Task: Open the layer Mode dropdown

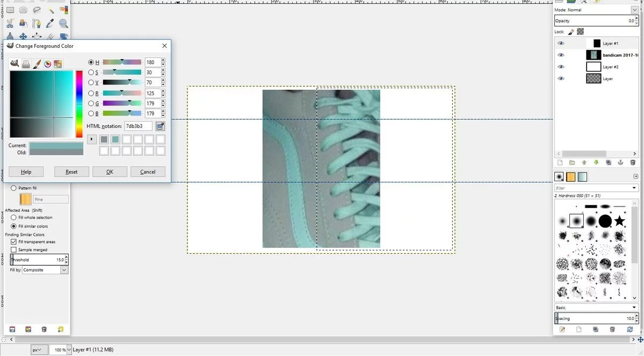Action: point(596,10)
